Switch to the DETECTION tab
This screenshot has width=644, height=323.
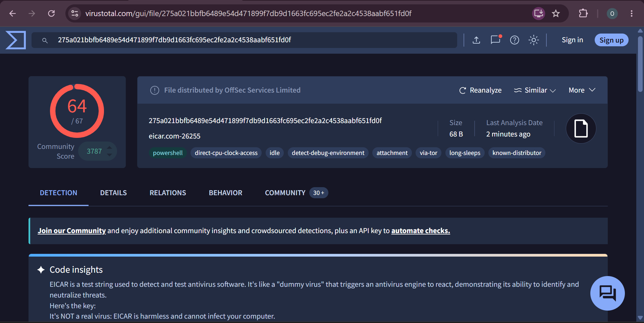click(x=58, y=193)
